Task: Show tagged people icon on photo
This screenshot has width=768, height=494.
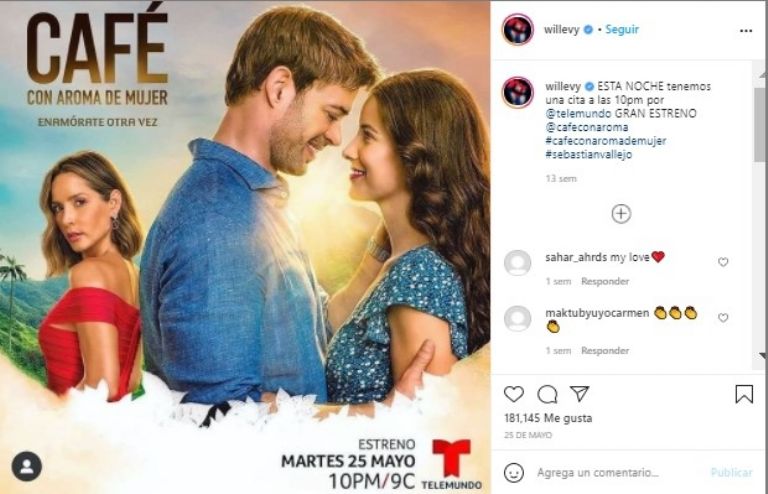Action: [x=27, y=466]
